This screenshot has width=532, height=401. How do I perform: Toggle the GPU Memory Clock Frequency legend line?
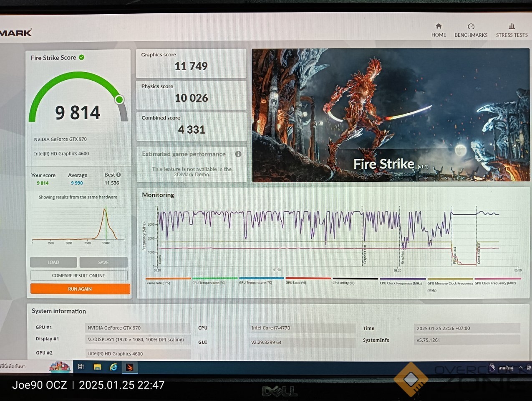coord(450,284)
